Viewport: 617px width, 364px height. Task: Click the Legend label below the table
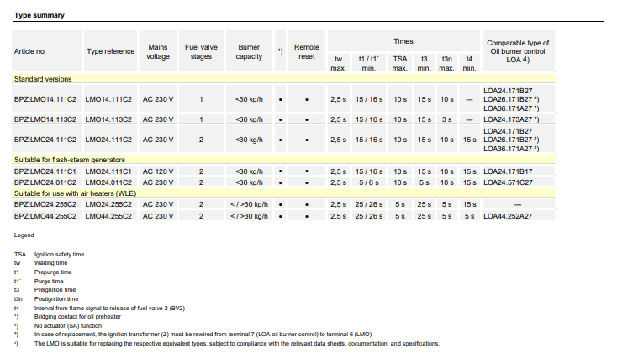[x=24, y=235]
